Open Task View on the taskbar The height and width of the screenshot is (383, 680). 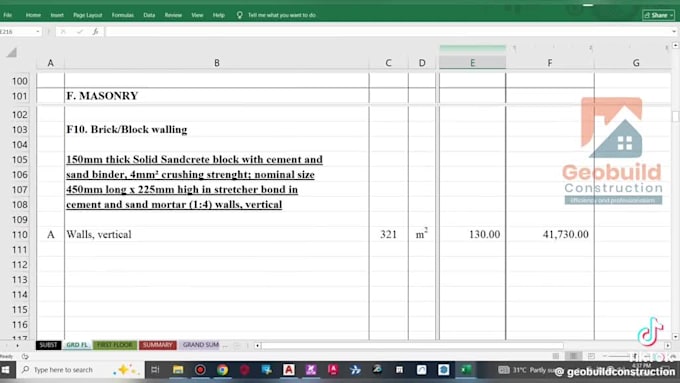click(155, 370)
